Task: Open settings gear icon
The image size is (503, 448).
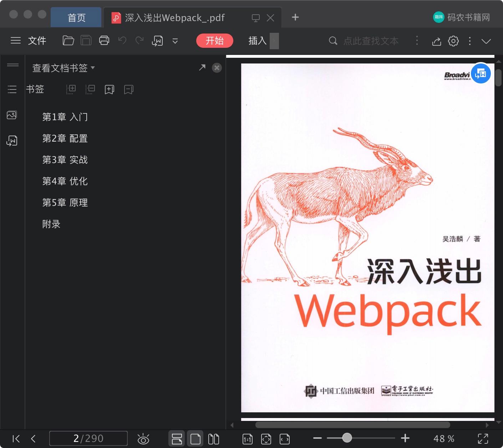Action: [453, 41]
